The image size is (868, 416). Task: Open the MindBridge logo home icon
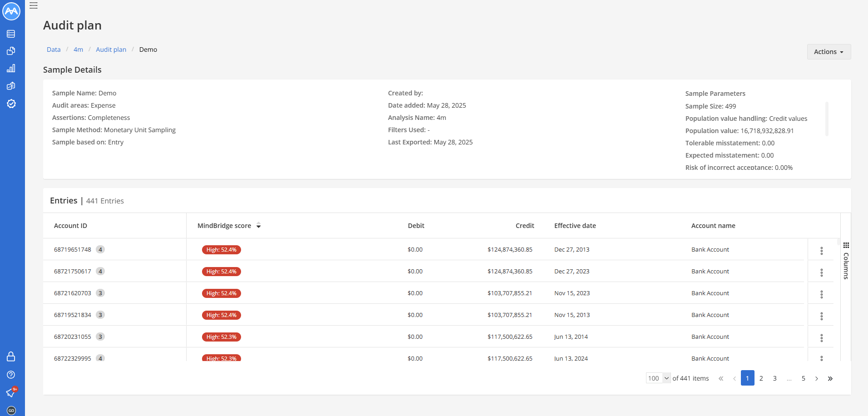11,11
